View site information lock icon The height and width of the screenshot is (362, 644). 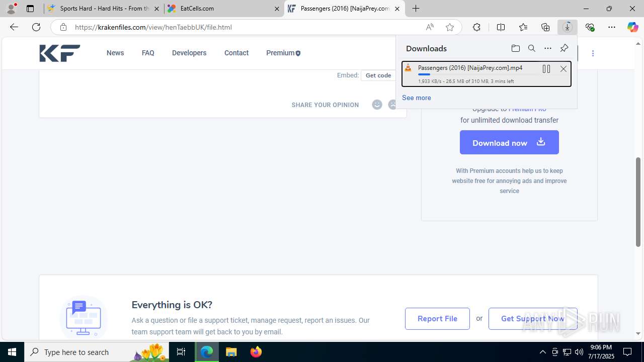[63, 27]
